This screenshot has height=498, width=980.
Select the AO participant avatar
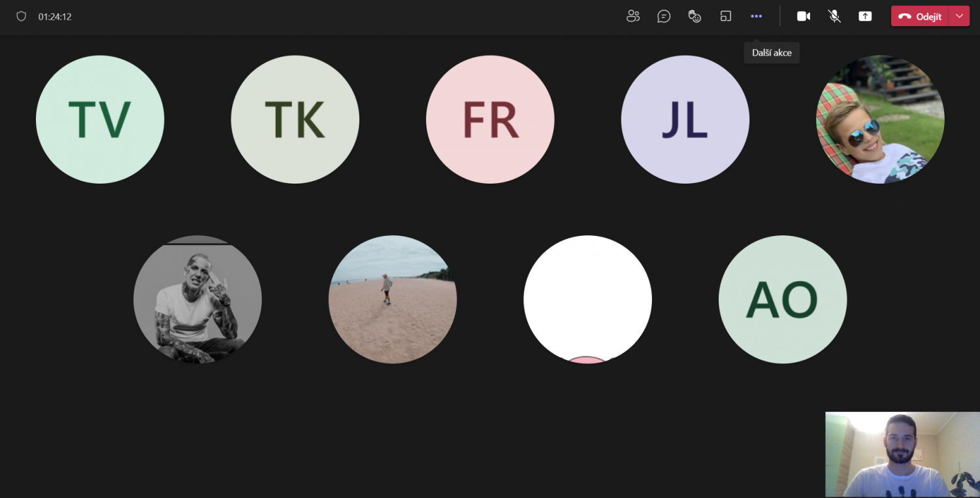(x=782, y=299)
